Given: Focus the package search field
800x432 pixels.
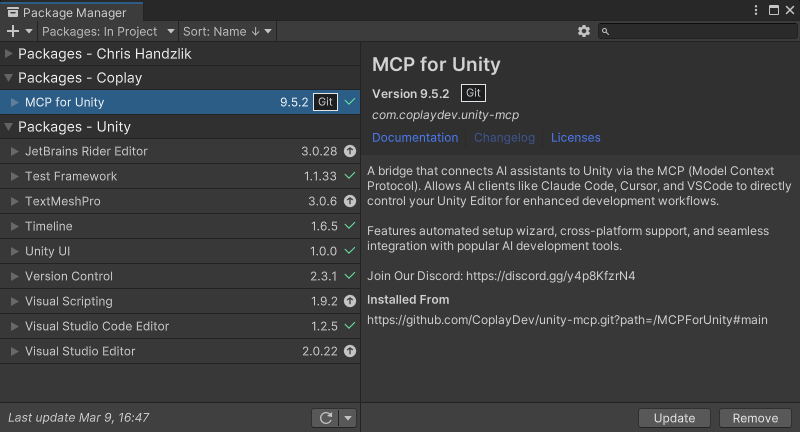Looking at the screenshot, I should pyautogui.click(x=698, y=31).
